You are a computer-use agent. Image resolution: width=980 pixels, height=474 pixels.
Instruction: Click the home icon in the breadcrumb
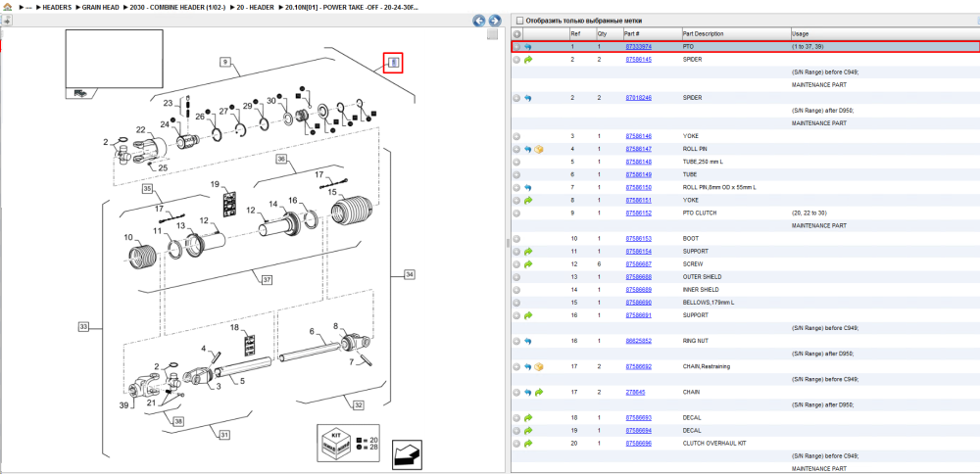click(x=8, y=7)
